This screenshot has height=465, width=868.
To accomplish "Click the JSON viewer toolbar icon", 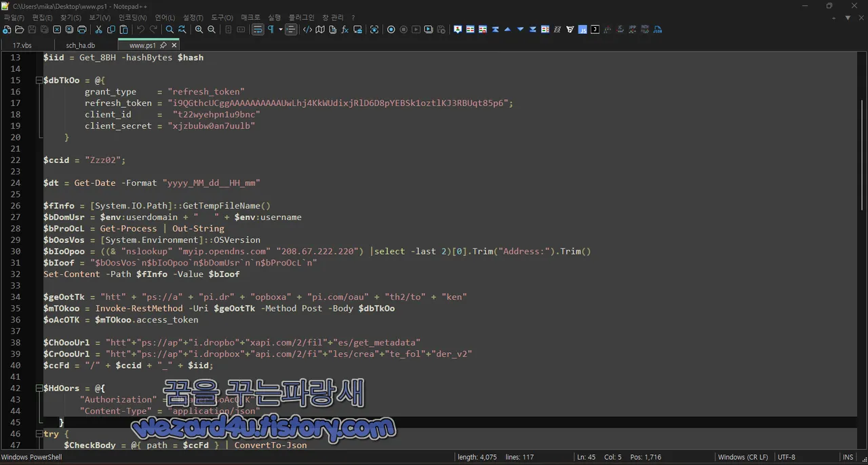I will (657, 30).
